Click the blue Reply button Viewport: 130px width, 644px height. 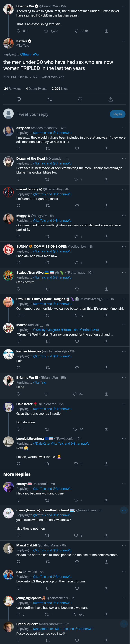click(x=118, y=114)
